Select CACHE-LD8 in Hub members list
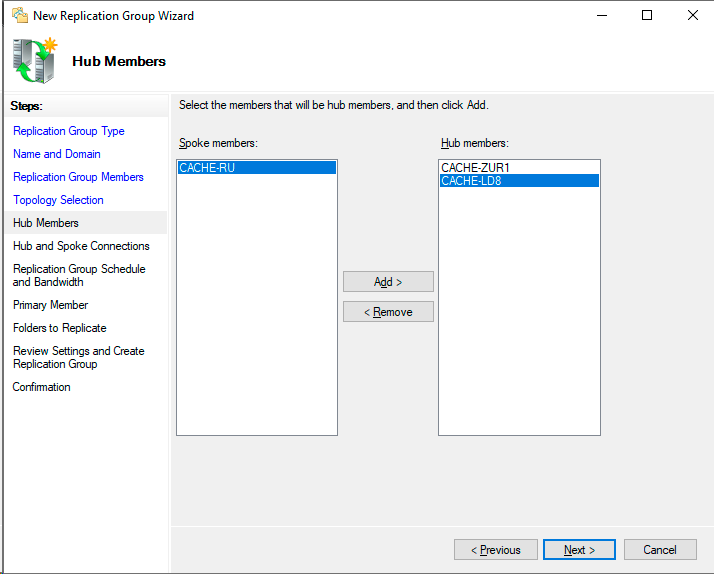The height and width of the screenshot is (574, 714). [x=472, y=181]
